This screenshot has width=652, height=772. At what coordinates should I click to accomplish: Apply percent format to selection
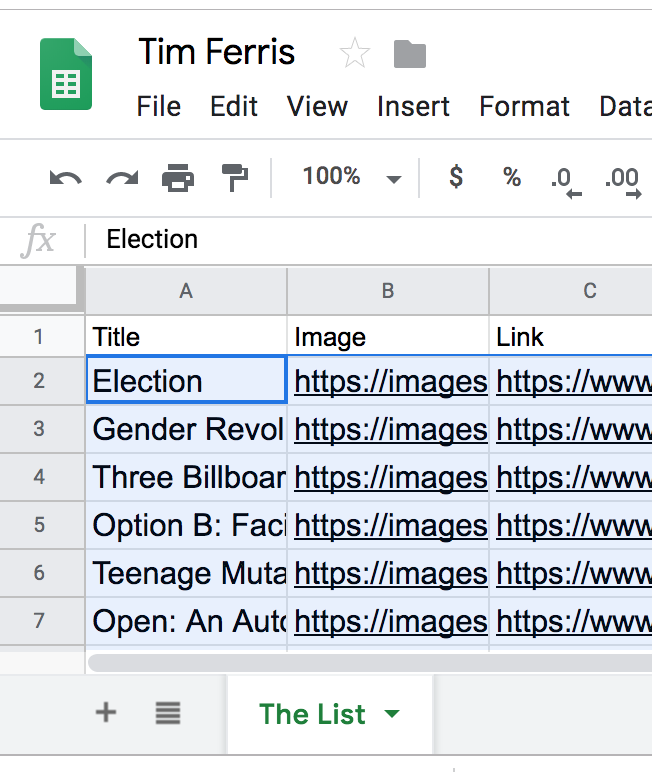pyautogui.click(x=512, y=178)
